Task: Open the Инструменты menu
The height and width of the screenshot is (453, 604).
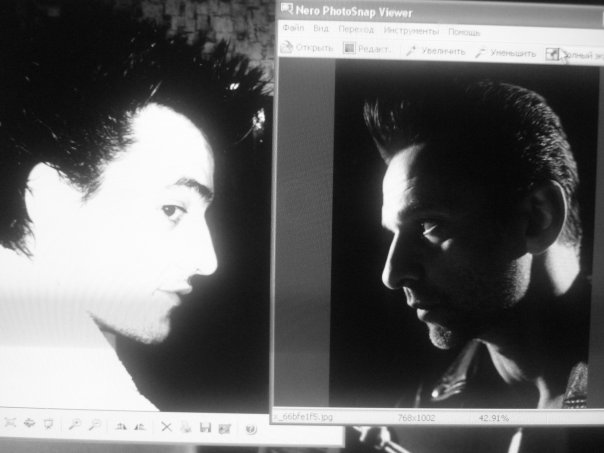Action: [x=411, y=31]
